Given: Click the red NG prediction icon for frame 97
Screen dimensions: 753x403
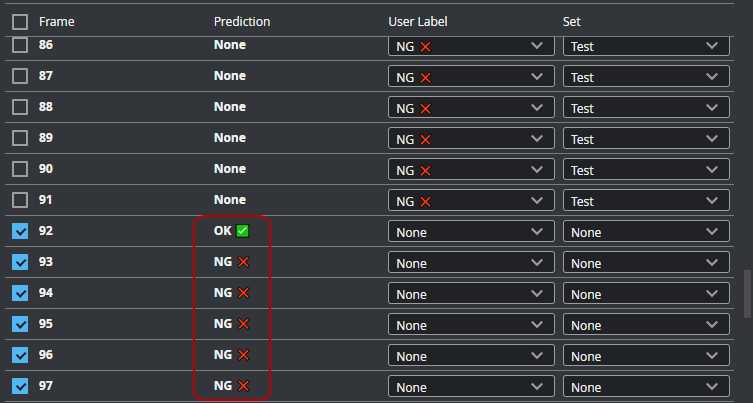Looking at the screenshot, I should pos(243,386).
